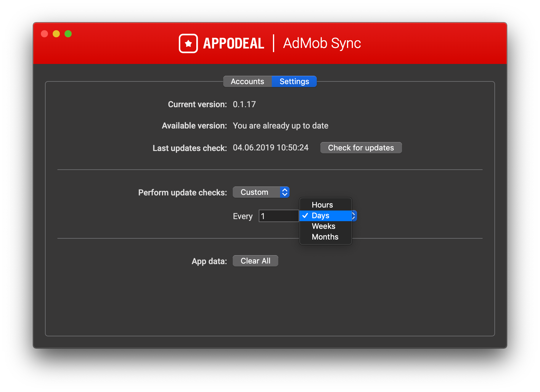This screenshot has width=540, height=392.
Task: Choose Hours from the interval menu
Action: tap(322, 205)
